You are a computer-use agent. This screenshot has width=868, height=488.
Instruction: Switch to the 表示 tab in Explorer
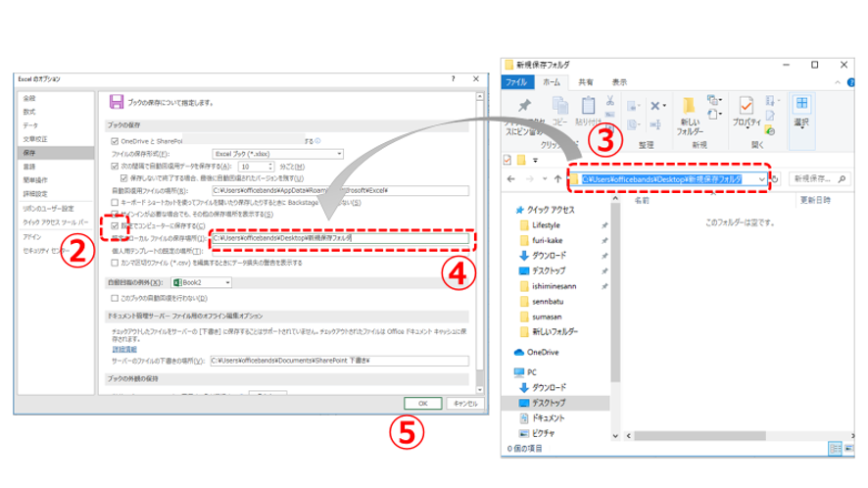[x=619, y=82]
